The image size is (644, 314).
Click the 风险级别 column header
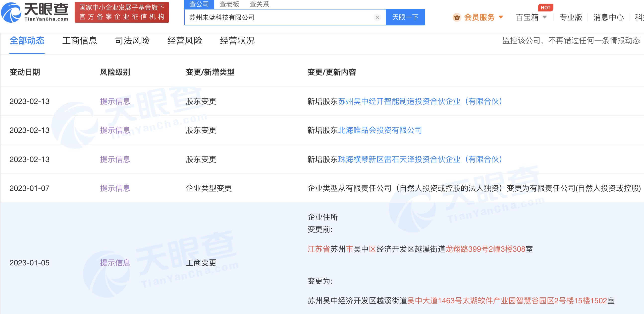[115, 72]
